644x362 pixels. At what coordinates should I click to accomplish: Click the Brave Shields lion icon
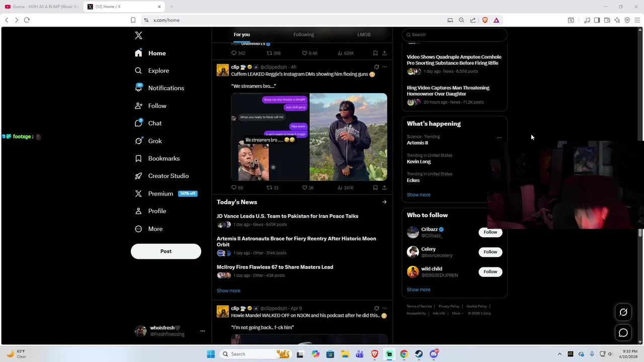pyautogui.click(x=485, y=20)
